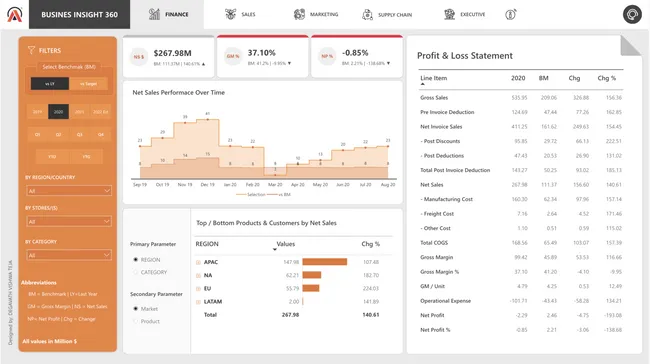Select fiscal year 2019 filter

[37, 112]
